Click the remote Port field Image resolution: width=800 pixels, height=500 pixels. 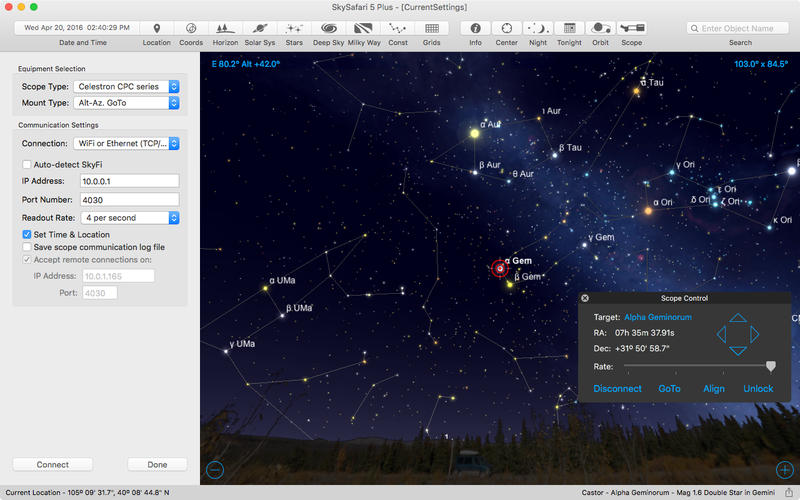99,293
